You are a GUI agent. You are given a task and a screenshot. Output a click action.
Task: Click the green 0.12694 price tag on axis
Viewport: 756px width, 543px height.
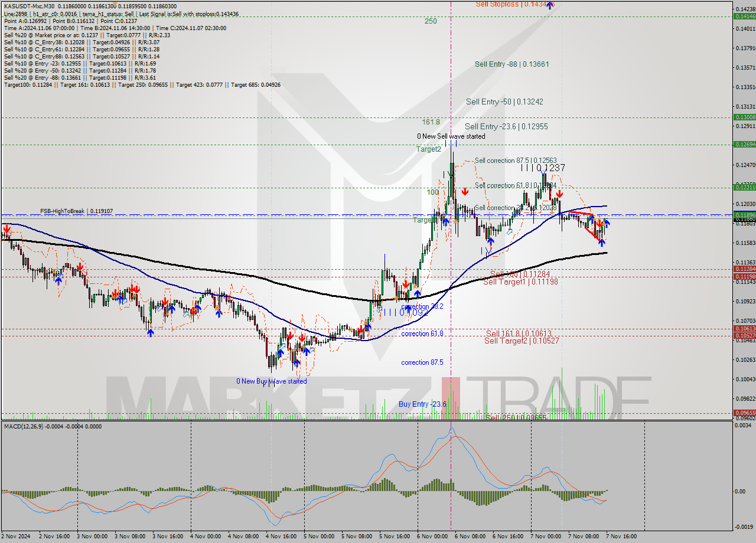(744, 144)
